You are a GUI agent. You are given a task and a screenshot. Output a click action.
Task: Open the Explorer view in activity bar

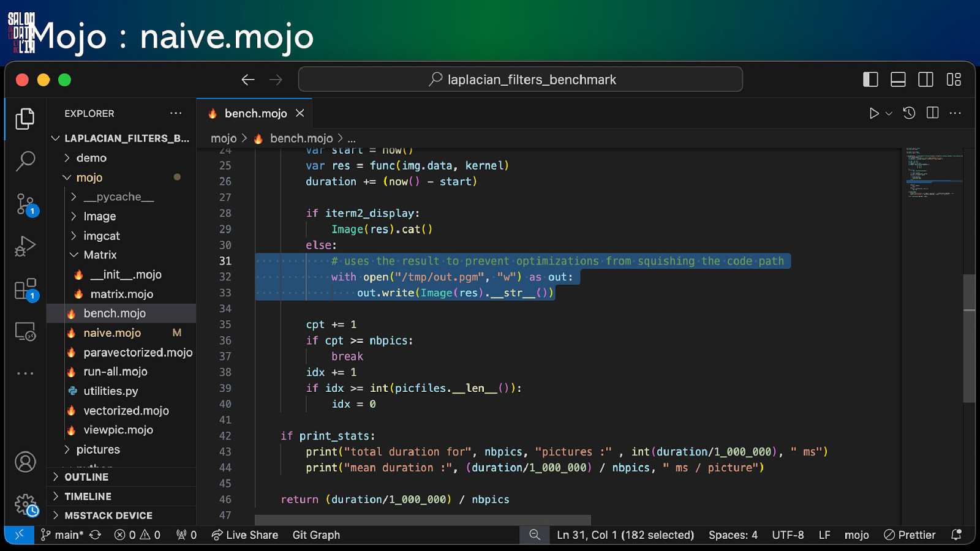[x=25, y=119]
